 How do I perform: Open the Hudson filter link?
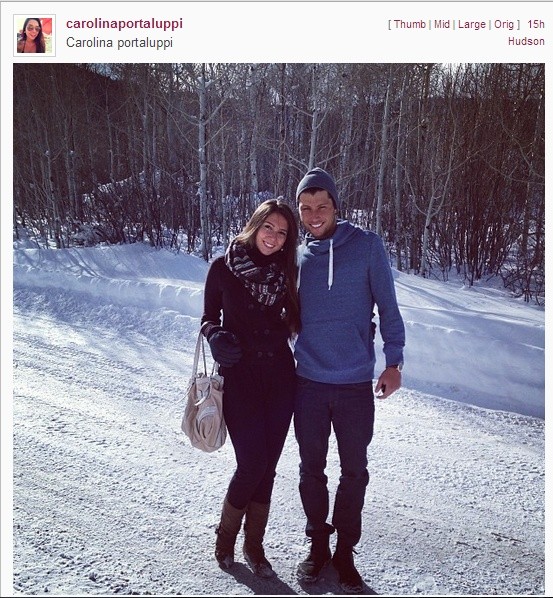click(526, 41)
